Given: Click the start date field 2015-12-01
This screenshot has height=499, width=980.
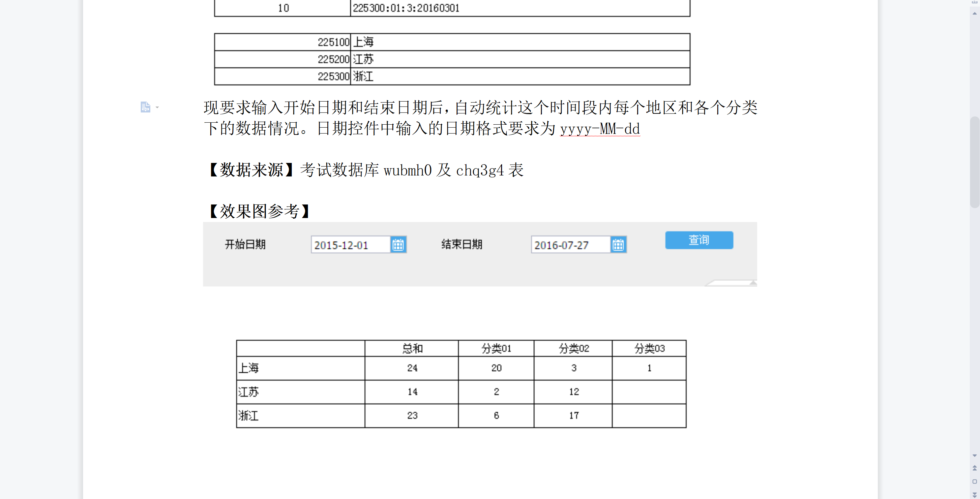Looking at the screenshot, I should [x=351, y=245].
